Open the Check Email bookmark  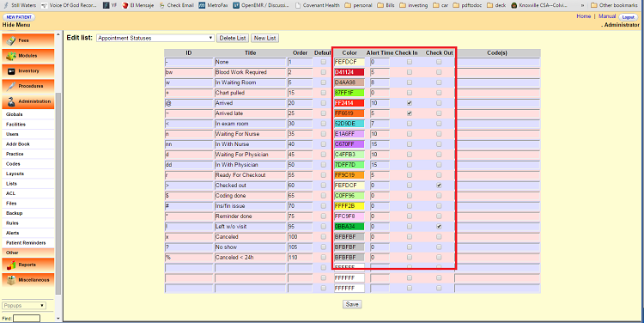point(176,5)
